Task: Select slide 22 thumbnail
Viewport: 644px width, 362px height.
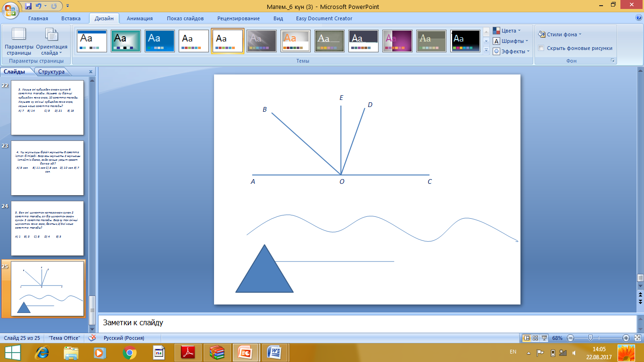Action: point(47,107)
